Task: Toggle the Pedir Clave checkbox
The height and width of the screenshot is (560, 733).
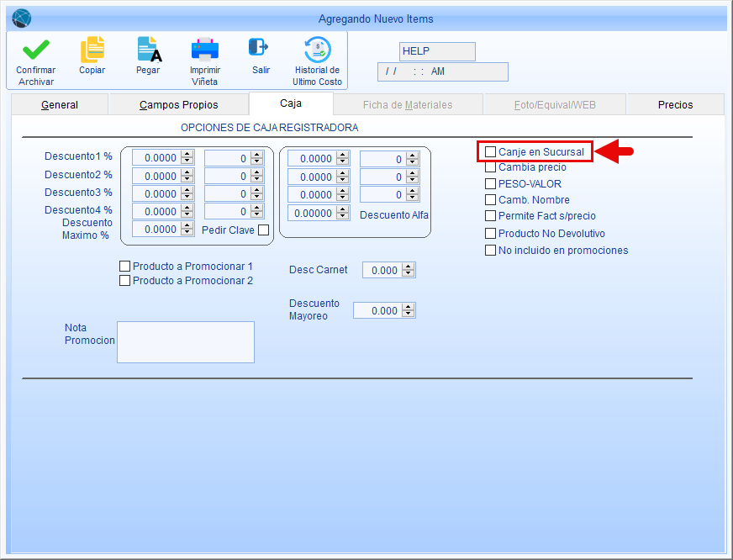Action: coord(264,230)
